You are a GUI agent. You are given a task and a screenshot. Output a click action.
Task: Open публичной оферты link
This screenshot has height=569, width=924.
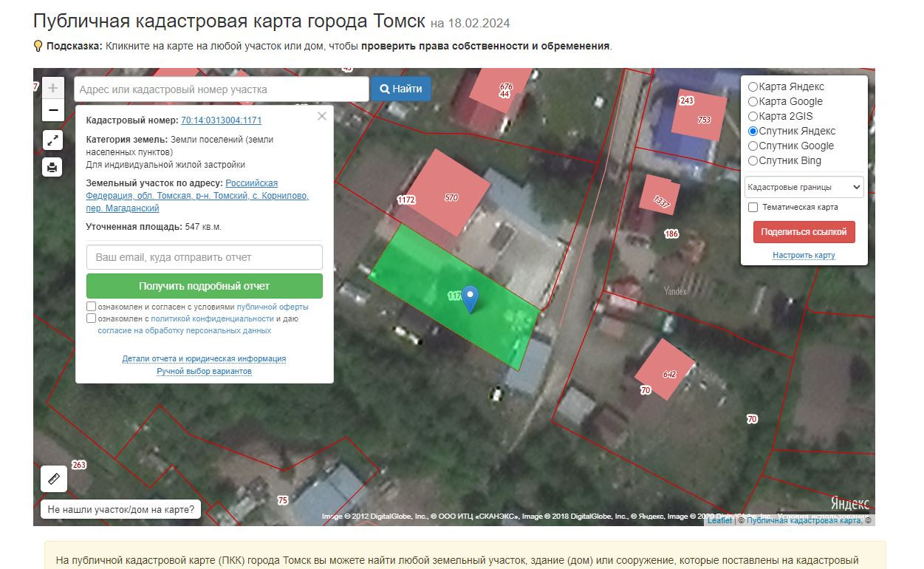(x=273, y=307)
